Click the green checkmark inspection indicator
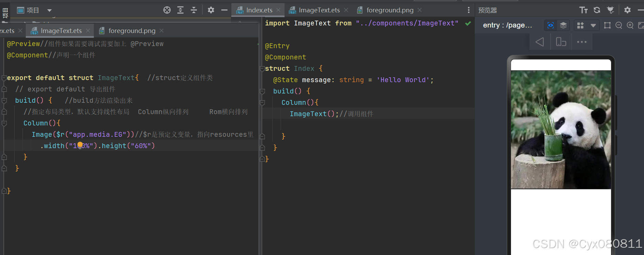This screenshot has height=255, width=644. pos(468,23)
